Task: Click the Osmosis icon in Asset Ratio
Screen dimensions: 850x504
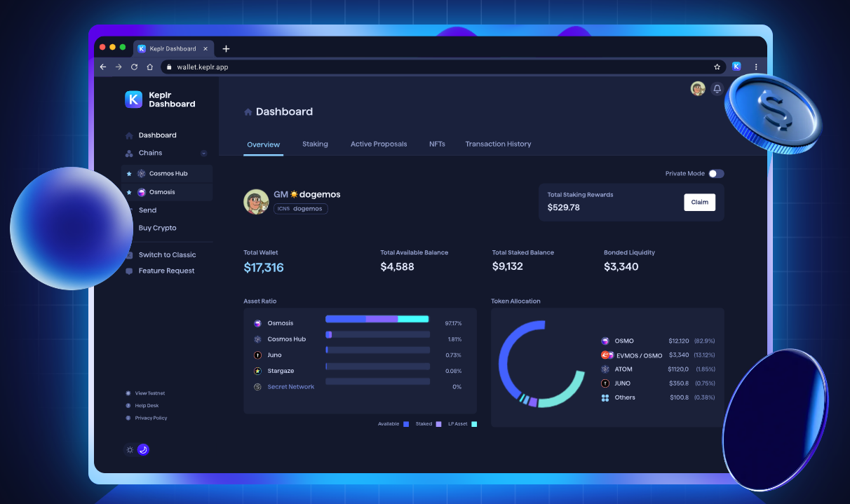Action: [257, 323]
